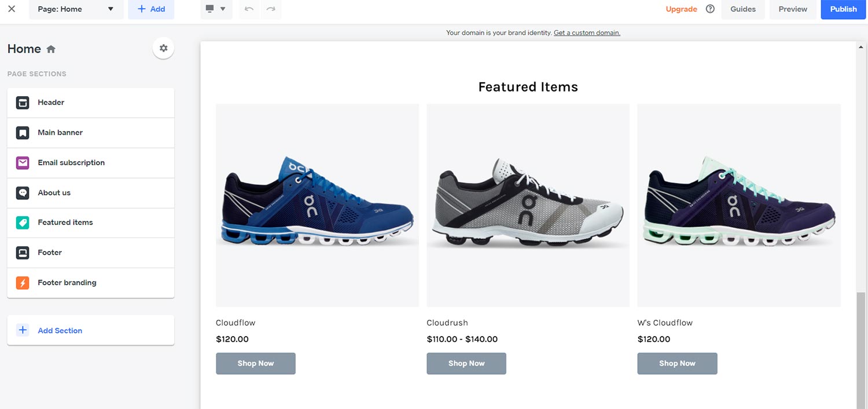Select the orange Footer branding lightning icon
The height and width of the screenshot is (409, 868).
click(22, 283)
